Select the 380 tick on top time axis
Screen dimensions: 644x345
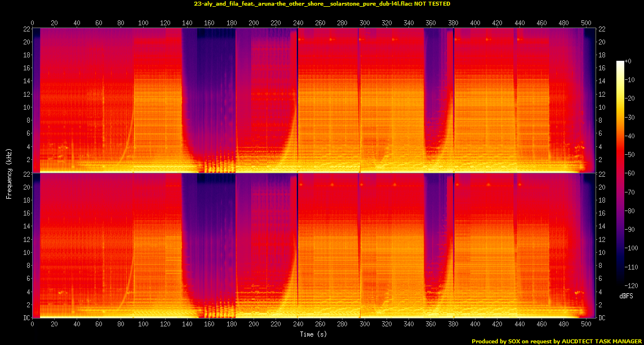click(453, 23)
